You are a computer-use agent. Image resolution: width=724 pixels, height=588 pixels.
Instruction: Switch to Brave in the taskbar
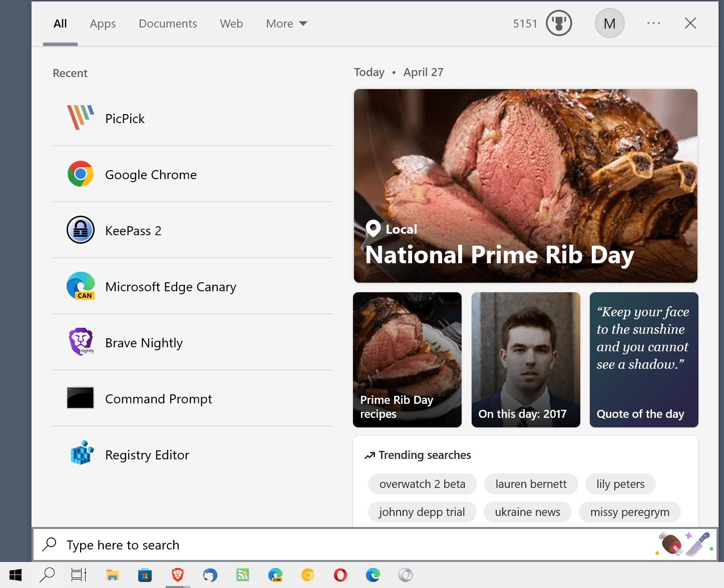[178, 575]
